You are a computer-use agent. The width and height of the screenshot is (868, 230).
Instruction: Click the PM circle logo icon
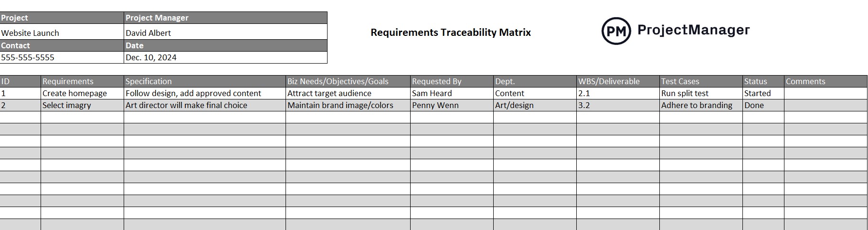click(x=616, y=31)
